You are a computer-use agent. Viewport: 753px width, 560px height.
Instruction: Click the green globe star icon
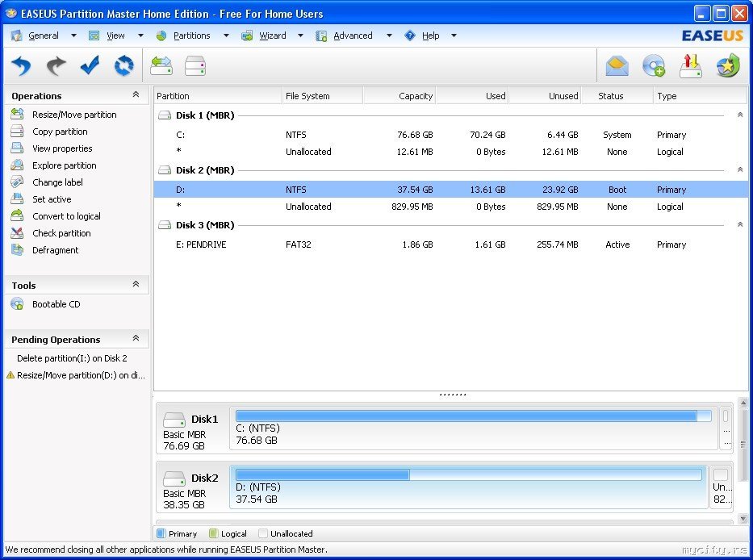[x=728, y=65]
